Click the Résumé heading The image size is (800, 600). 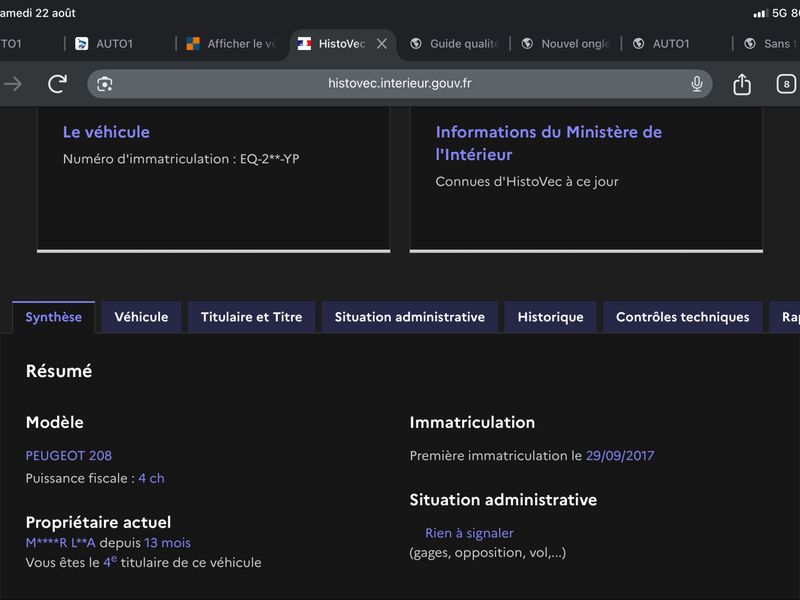coord(59,371)
